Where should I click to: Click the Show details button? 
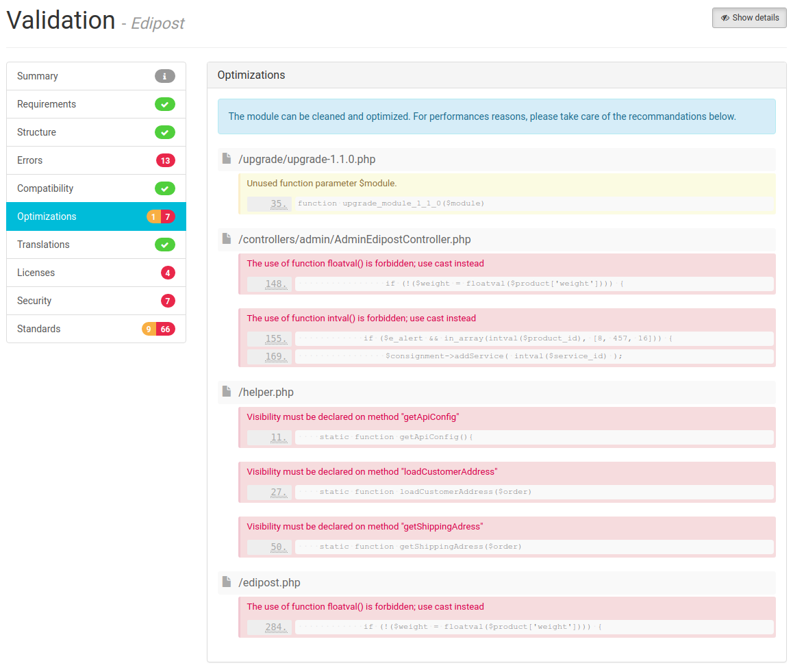click(x=749, y=18)
